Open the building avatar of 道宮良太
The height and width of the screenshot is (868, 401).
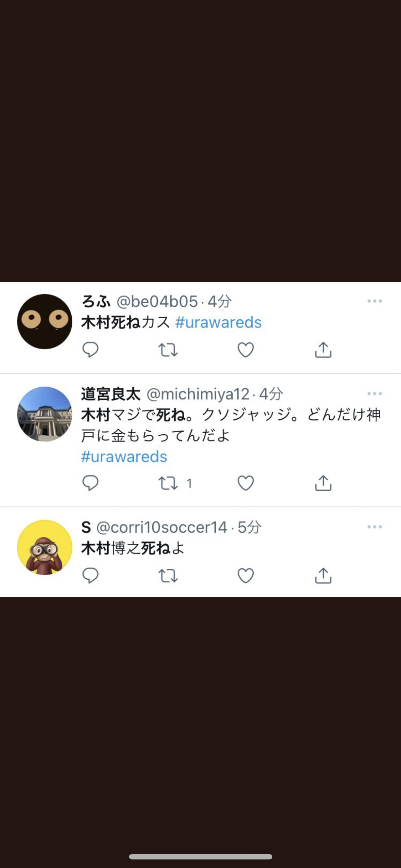click(45, 414)
